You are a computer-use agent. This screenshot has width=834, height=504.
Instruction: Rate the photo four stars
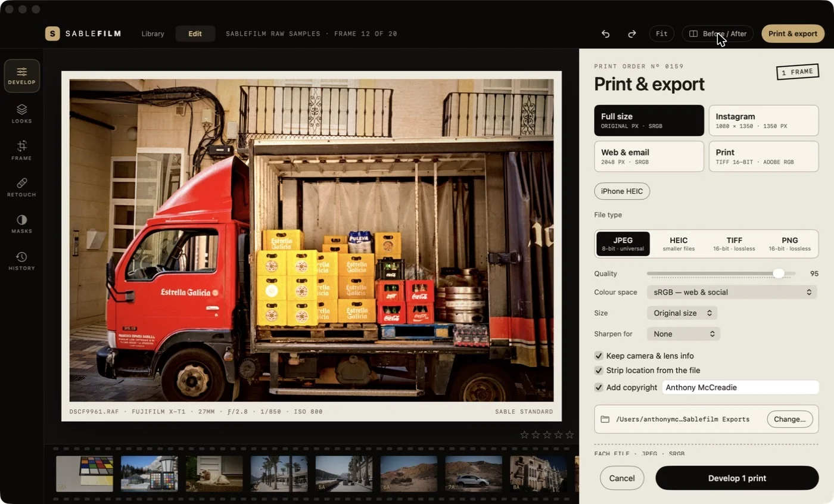click(x=558, y=435)
